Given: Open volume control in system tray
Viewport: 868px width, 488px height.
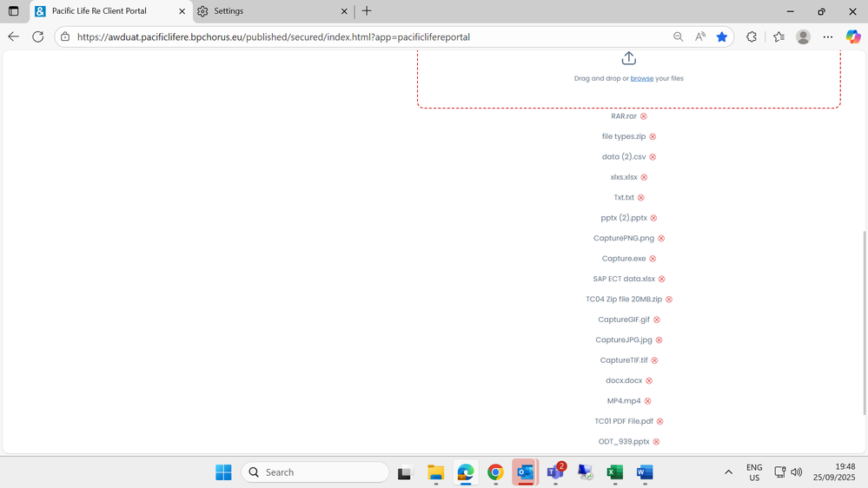Looking at the screenshot, I should click(x=797, y=472).
